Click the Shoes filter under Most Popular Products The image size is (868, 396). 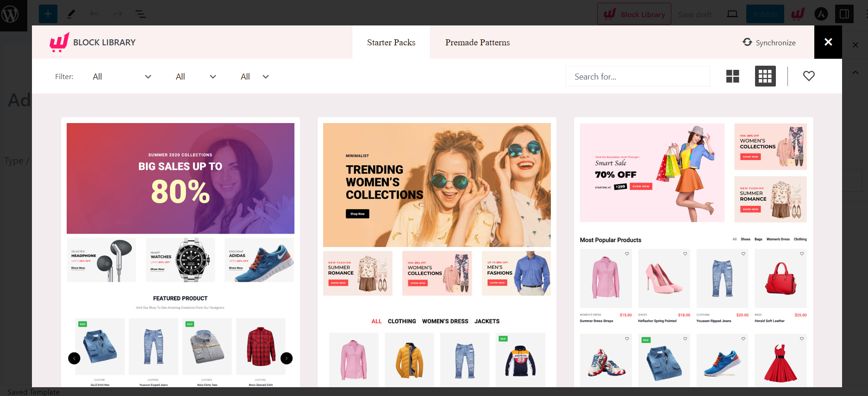pyautogui.click(x=745, y=239)
